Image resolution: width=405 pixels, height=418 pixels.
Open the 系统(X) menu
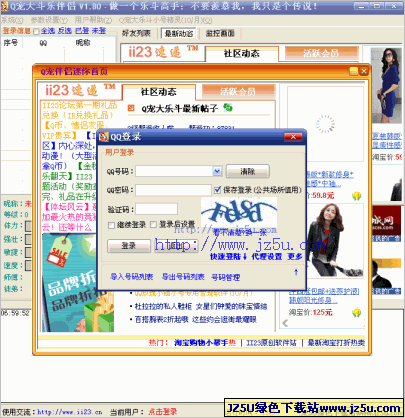(12, 20)
